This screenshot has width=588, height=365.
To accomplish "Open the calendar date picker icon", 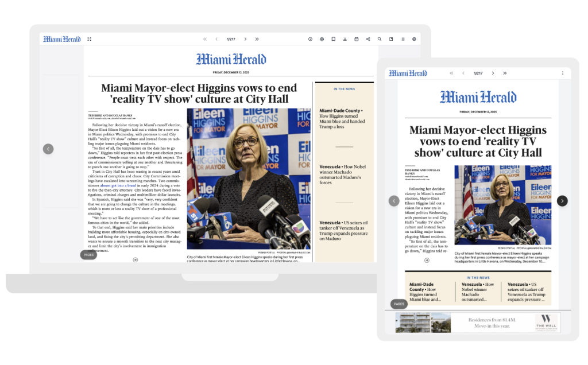I will coord(356,39).
